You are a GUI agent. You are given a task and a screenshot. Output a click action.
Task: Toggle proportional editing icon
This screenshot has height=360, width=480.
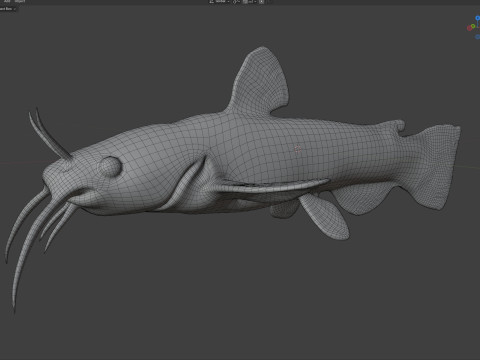point(262,1)
